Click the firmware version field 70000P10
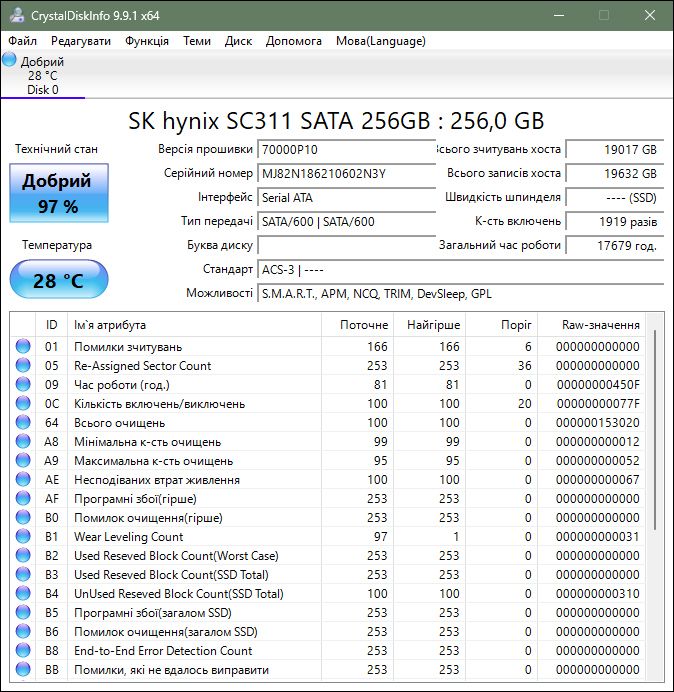Screen dimensions: 674x692 tap(346, 149)
